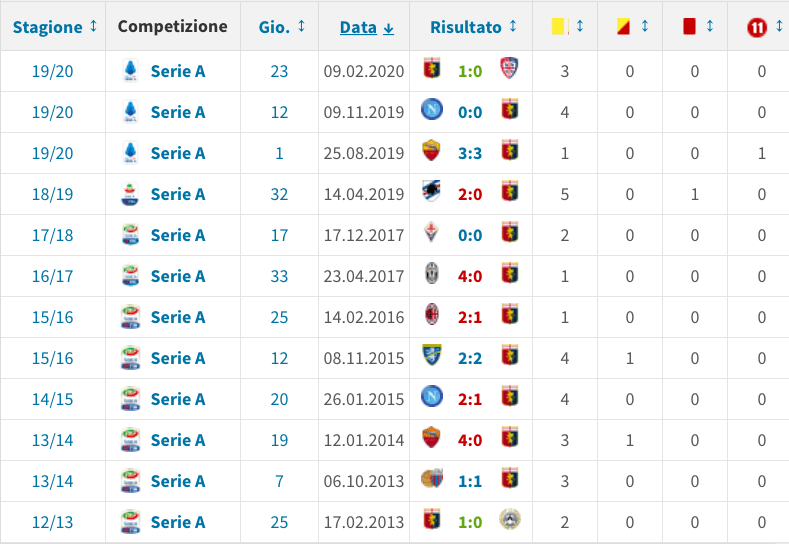Open the 3:3 result against Roma

point(471,153)
